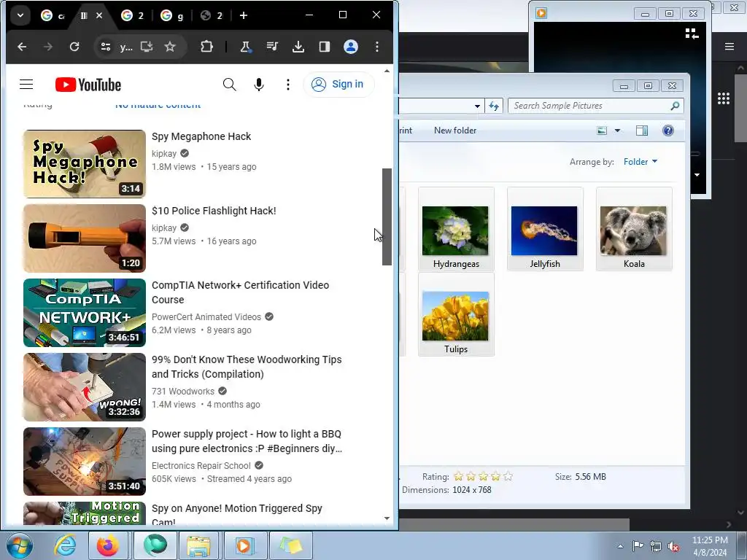Open Chrome three-dot menu
The width and height of the screenshot is (747, 560).
[x=377, y=47]
